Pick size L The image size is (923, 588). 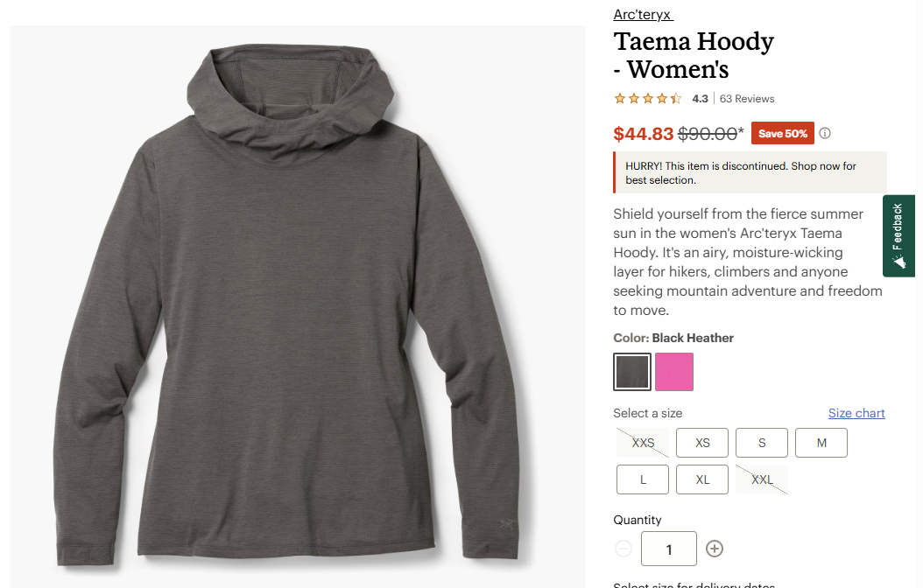point(643,479)
